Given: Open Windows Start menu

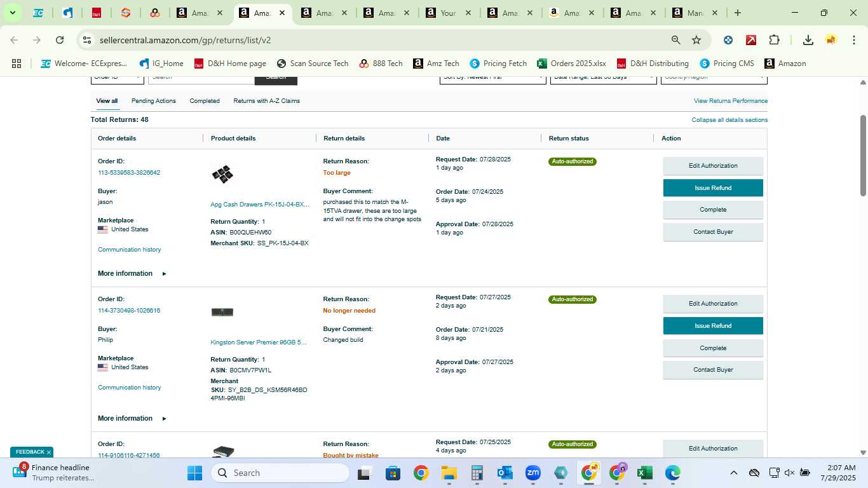Looking at the screenshot, I should pyautogui.click(x=194, y=473).
